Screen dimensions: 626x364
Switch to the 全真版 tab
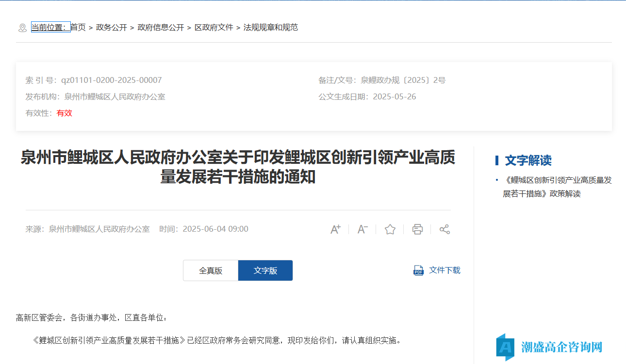click(211, 270)
